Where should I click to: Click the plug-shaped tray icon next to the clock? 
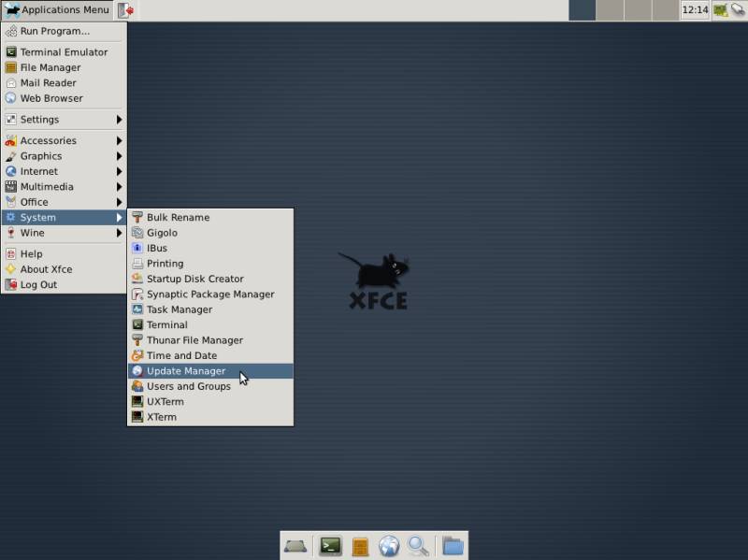pyautogui.click(x=738, y=9)
